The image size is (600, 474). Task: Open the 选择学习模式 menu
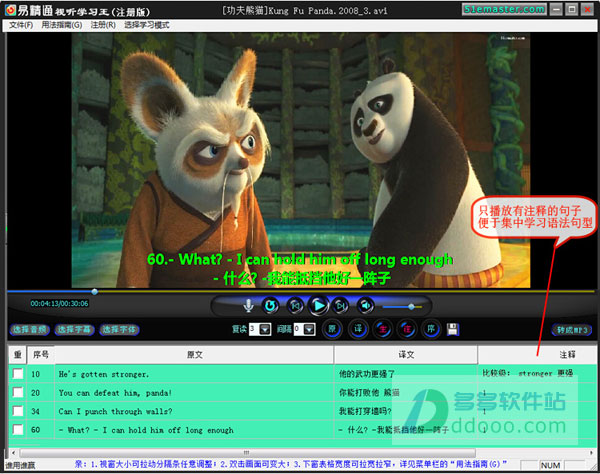[x=147, y=25]
